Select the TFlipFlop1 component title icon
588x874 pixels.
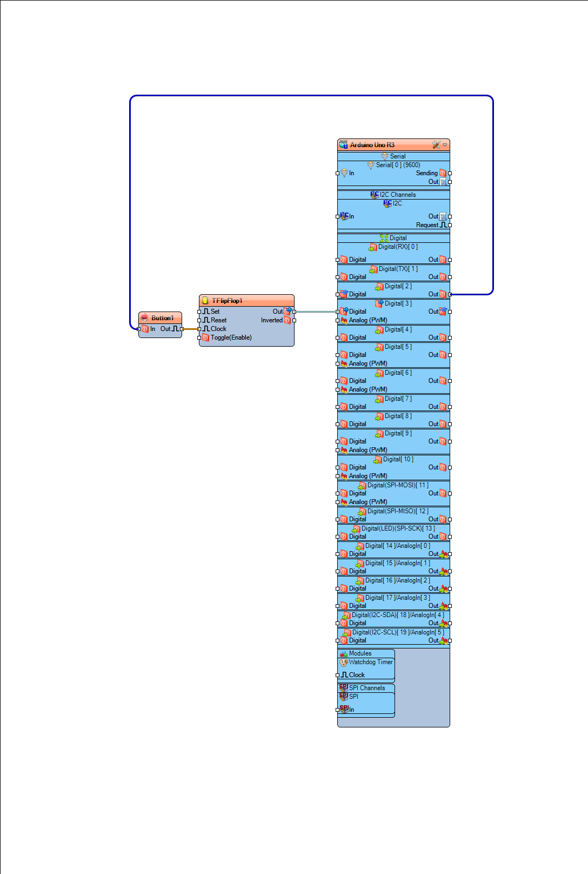[205, 301]
